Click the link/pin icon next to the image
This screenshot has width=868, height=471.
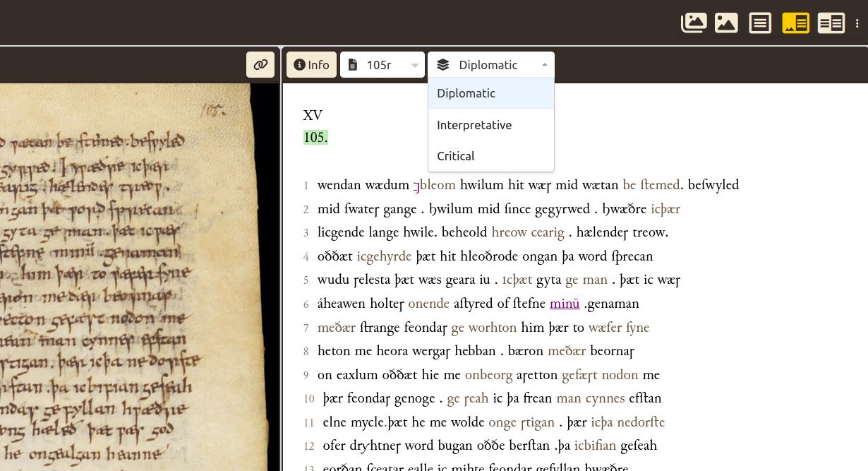pyautogui.click(x=260, y=64)
